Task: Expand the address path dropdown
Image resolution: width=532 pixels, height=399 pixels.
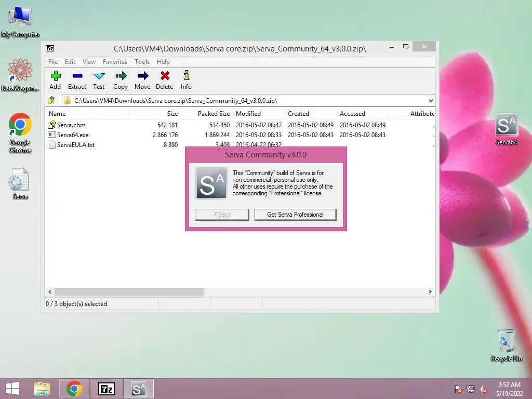Action: click(x=431, y=100)
